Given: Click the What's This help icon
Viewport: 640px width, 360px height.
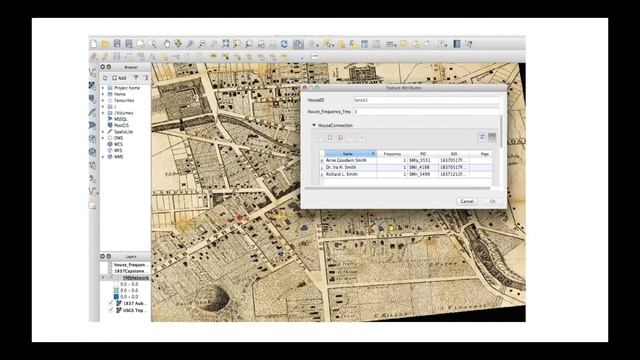Looking at the screenshot, I should click(469, 44).
